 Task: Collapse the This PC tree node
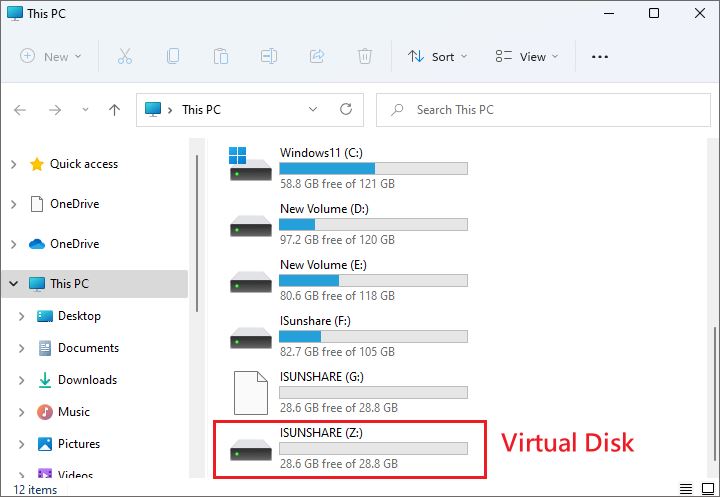pyautogui.click(x=14, y=284)
